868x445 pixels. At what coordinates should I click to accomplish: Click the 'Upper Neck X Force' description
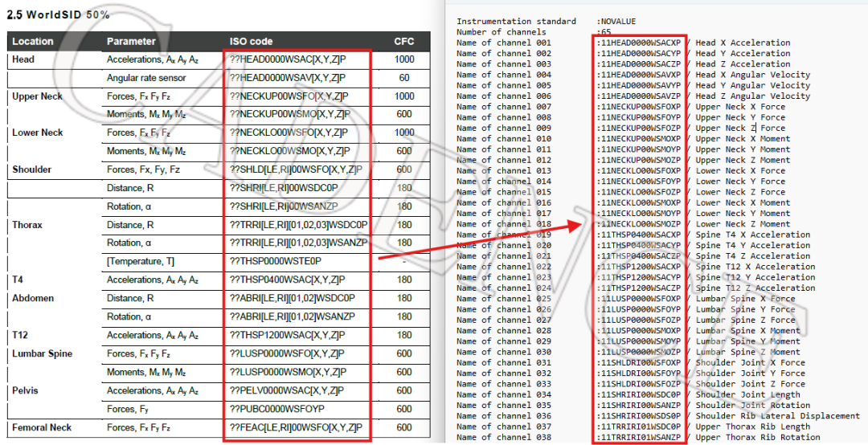[x=740, y=107]
